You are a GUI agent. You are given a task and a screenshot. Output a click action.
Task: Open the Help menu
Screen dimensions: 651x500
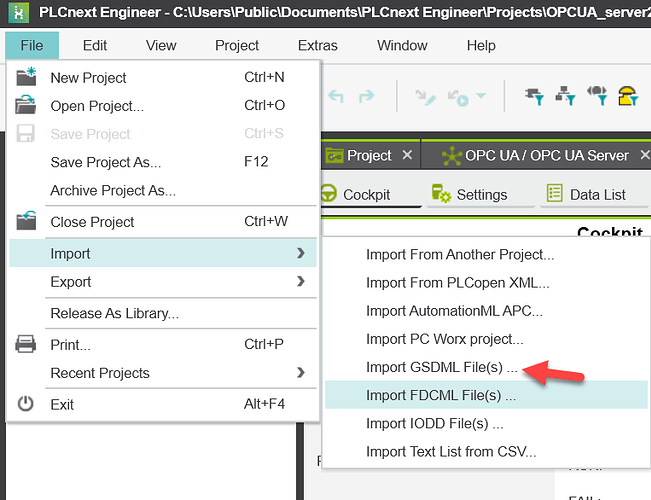coord(481,45)
